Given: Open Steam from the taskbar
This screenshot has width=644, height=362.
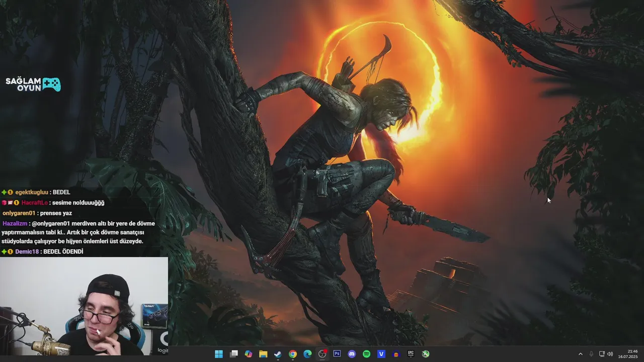Looking at the screenshot, I should pos(278,354).
